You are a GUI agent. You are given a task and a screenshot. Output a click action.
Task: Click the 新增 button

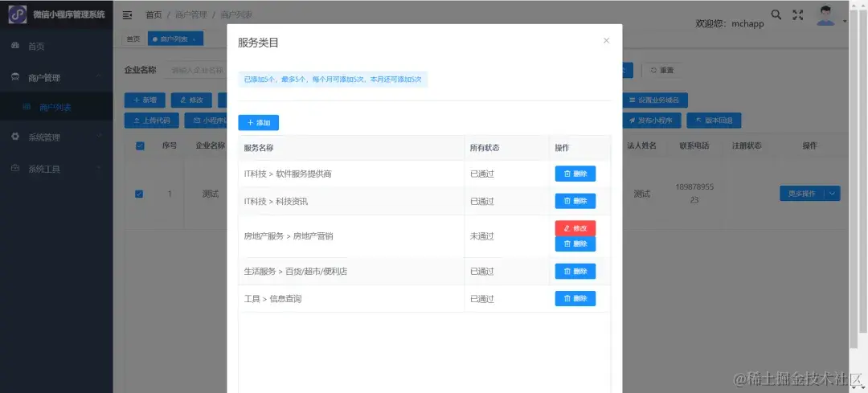click(x=145, y=100)
